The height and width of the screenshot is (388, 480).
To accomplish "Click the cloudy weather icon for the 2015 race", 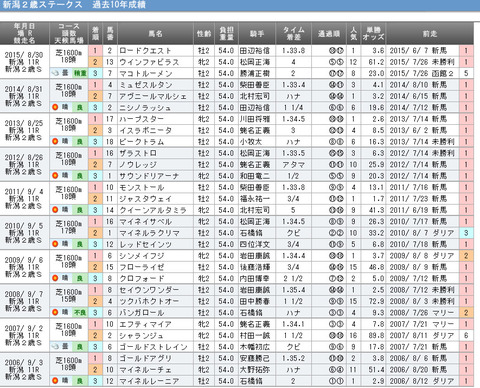I will coord(55,73).
